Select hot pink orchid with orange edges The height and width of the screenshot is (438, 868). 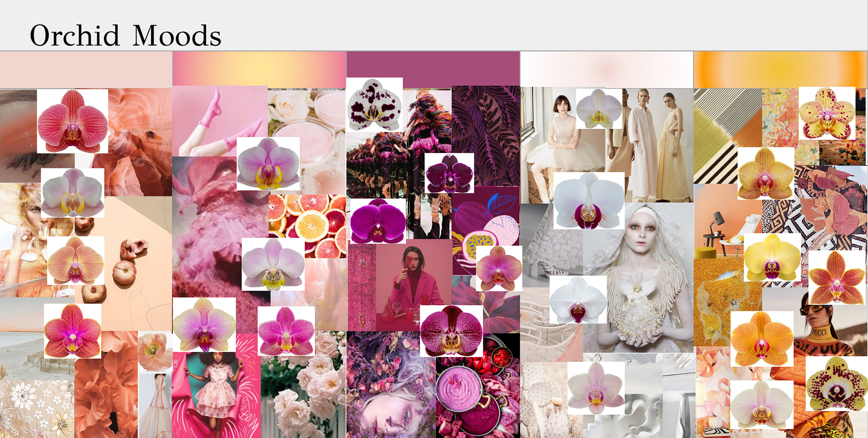click(72, 331)
